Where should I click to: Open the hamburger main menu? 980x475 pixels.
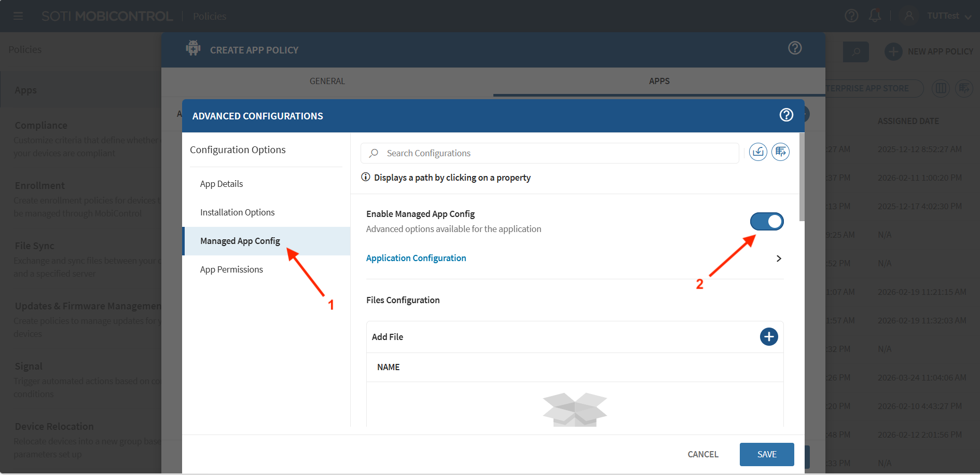[x=18, y=16]
